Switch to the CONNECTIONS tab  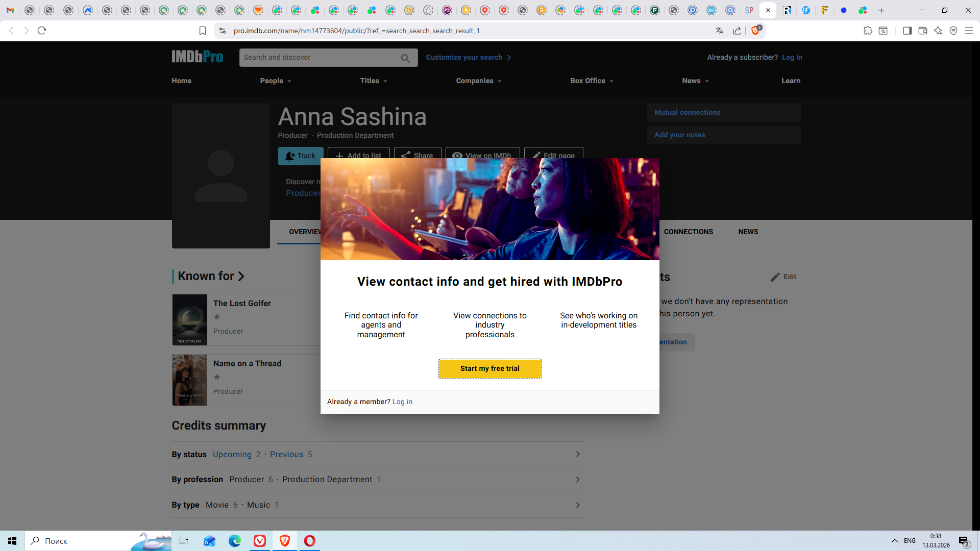point(688,232)
